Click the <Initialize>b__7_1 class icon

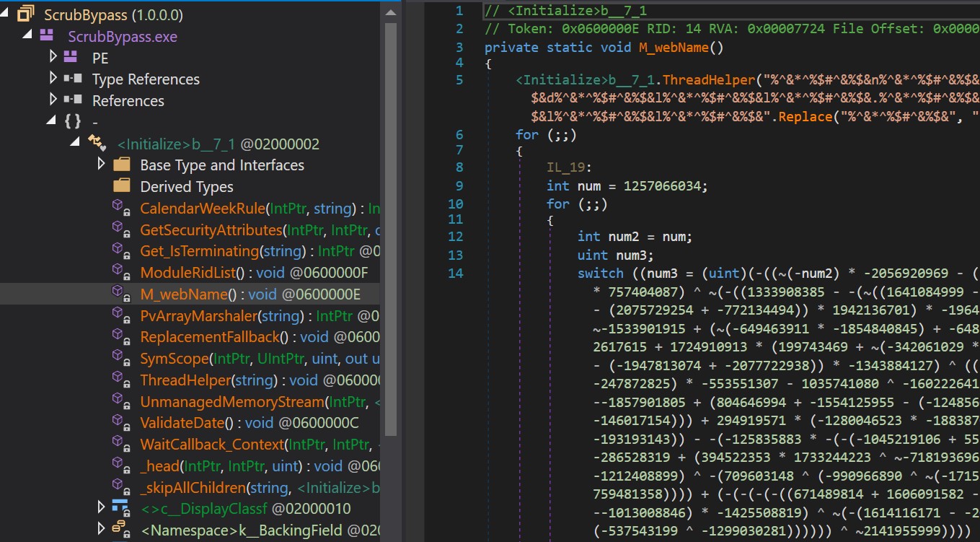[97, 144]
